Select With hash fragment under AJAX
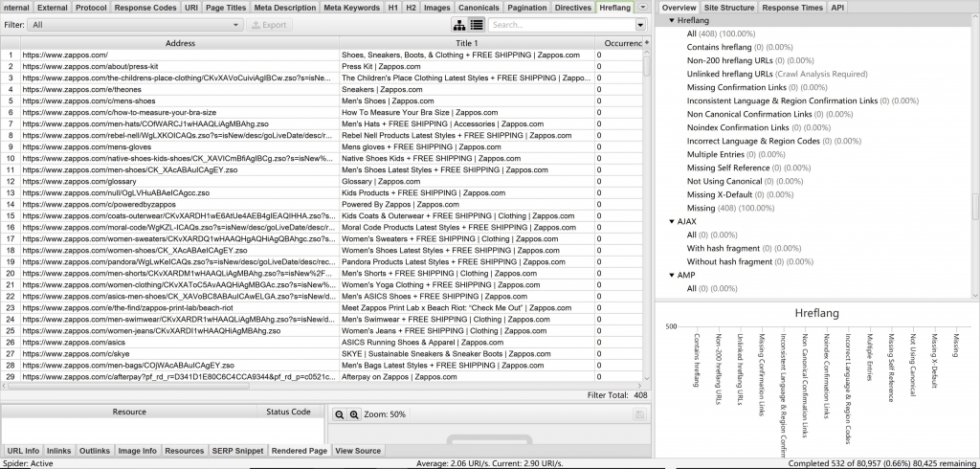980x469 pixels. point(744,248)
